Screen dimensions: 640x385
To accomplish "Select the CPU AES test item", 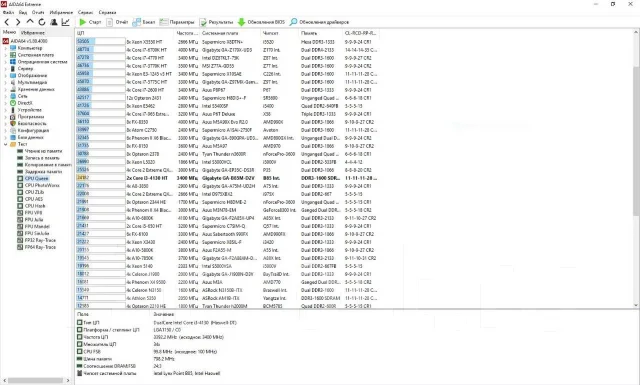I will tap(34, 199).
